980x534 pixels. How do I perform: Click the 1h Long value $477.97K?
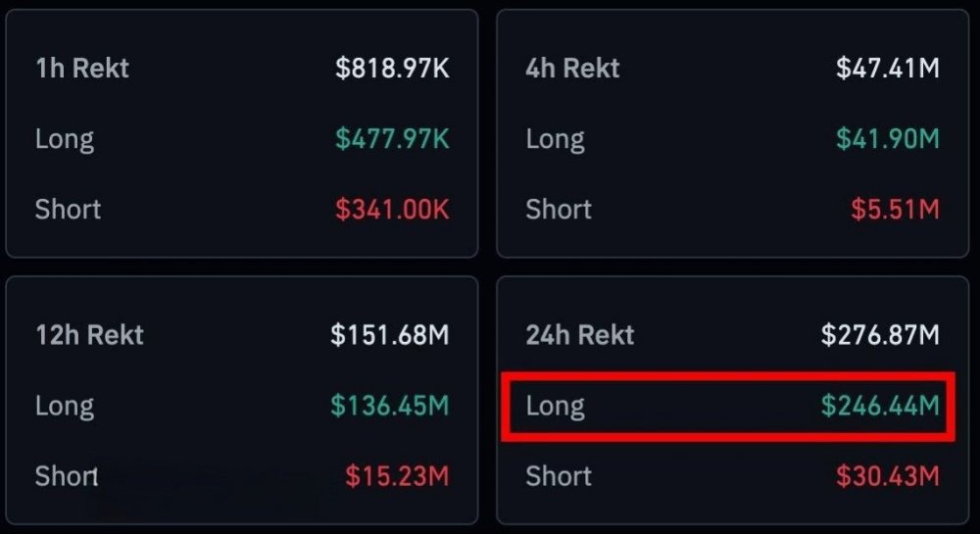click(x=392, y=139)
